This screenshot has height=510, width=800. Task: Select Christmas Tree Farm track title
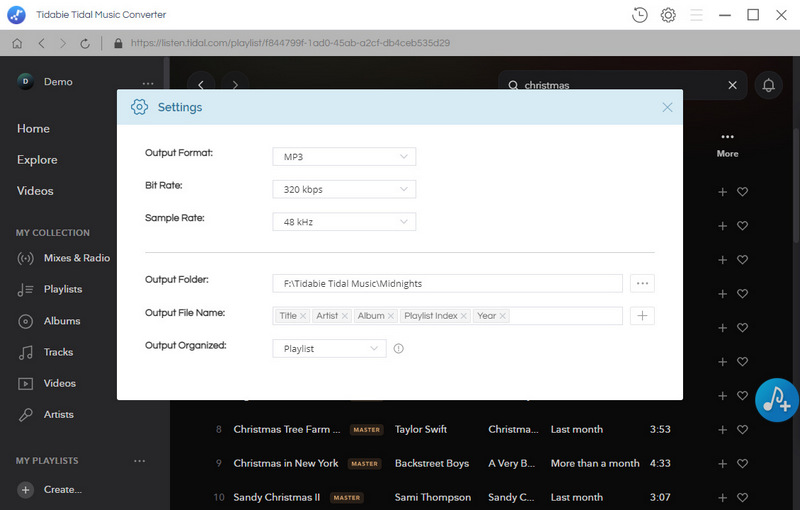click(287, 429)
